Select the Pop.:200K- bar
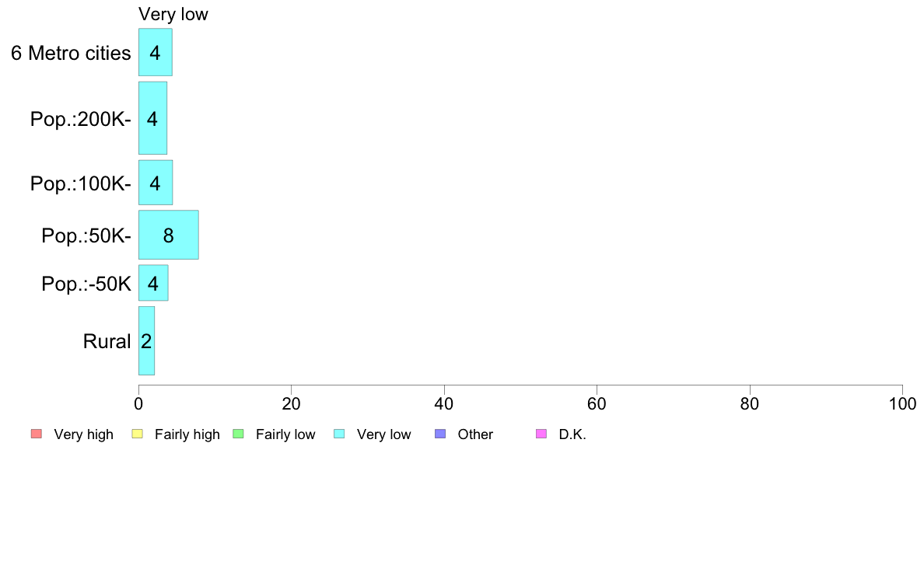 [152, 118]
